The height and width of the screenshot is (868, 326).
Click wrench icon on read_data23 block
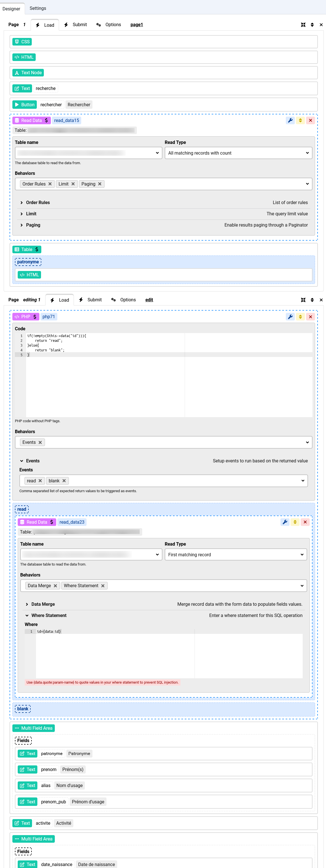click(285, 522)
